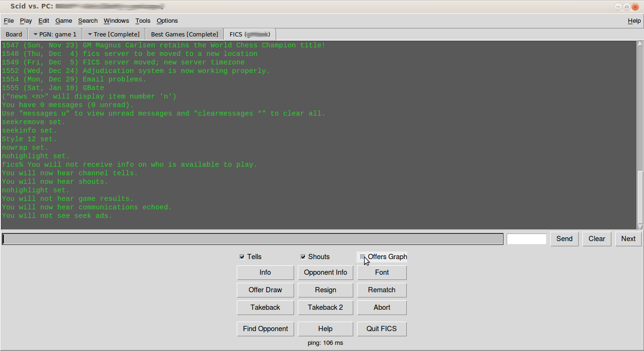Abort the current game

382,307
